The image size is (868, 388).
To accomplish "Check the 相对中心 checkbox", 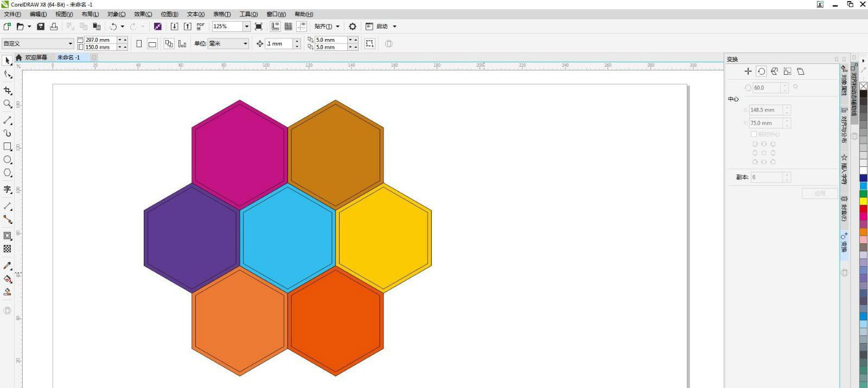I will click(x=754, y=134).
